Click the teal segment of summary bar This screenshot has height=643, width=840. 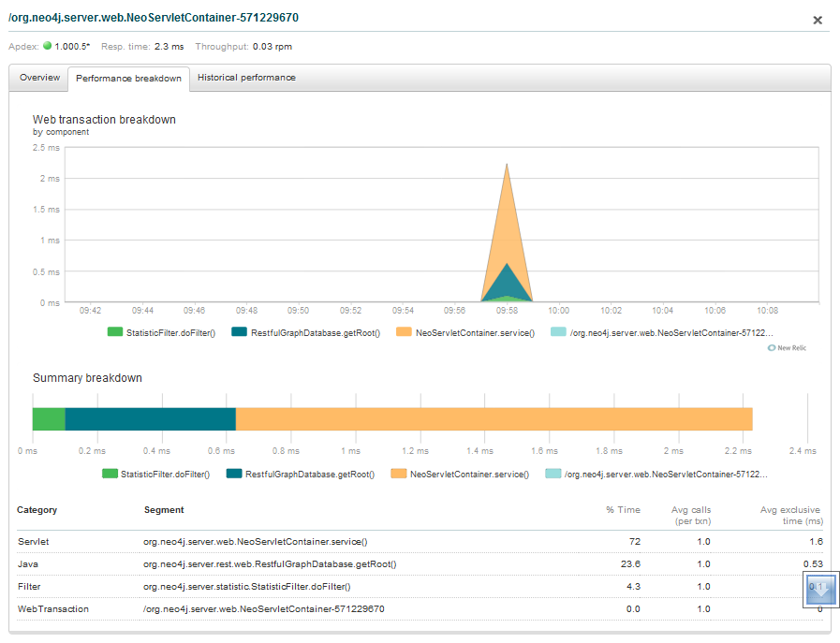[150, 419]
